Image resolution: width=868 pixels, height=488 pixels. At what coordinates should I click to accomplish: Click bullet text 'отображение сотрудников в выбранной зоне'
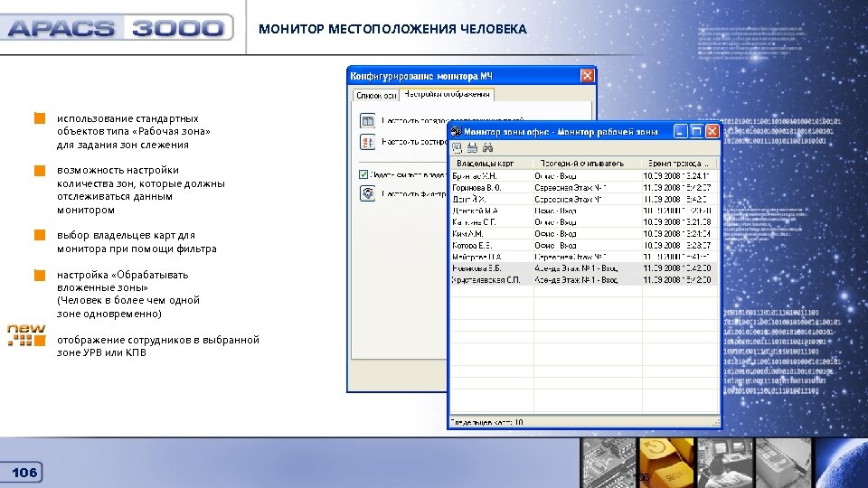pyautogui.click(x=157, y=346)
